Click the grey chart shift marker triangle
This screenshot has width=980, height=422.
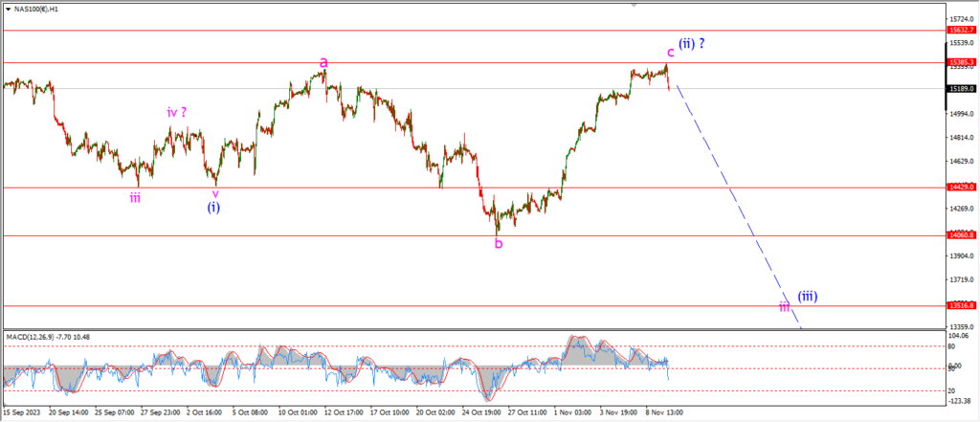tap(632, 4)
